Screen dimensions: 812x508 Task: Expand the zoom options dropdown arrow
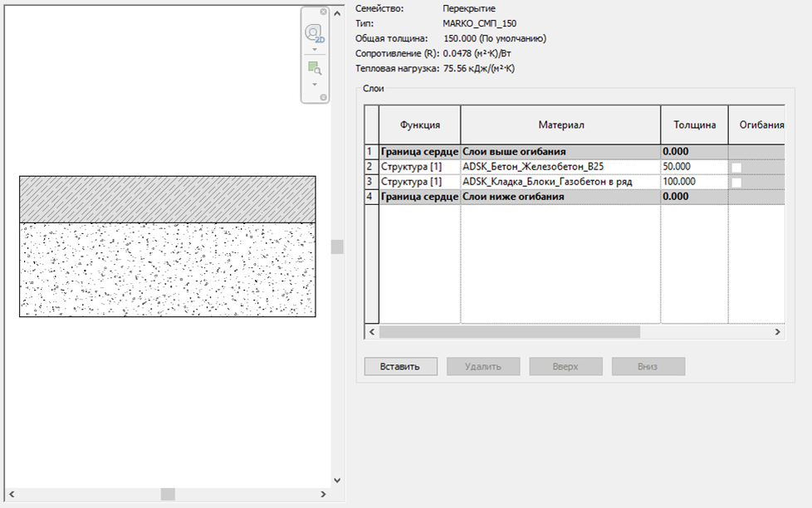[x=315, y=85]
